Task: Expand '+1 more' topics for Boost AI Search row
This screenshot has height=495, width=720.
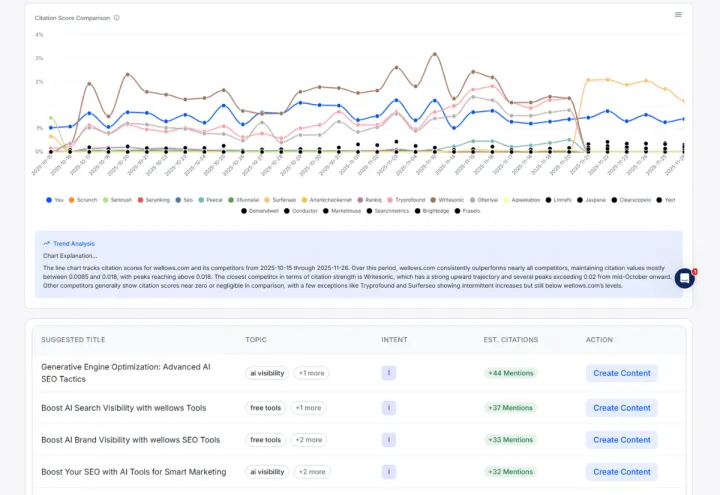Action: click(308, 408)
